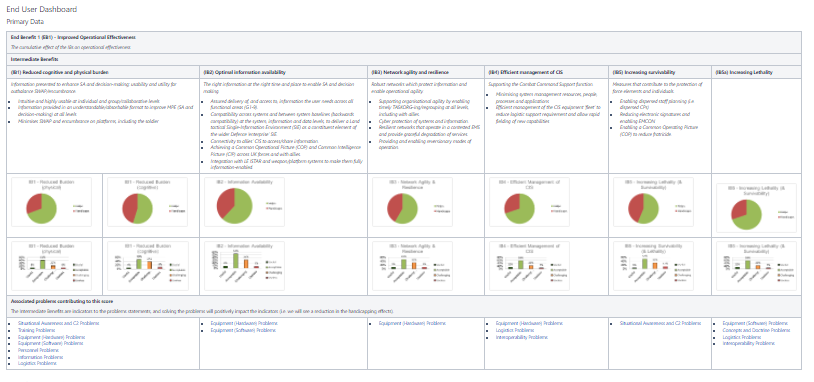Click the Primary Data subtitle
The image size is (814, 382).
pos(25,22)
